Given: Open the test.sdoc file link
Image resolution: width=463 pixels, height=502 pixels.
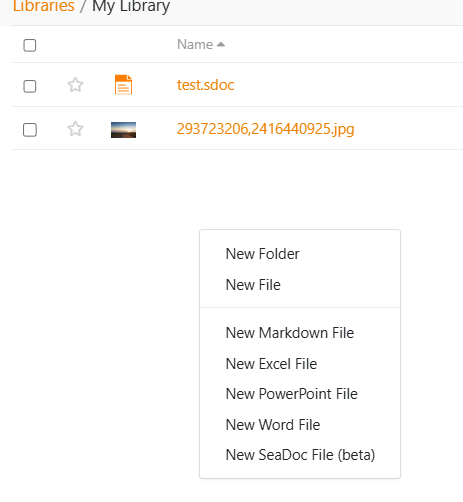Looking at the screenshot, I should point(205,85).
